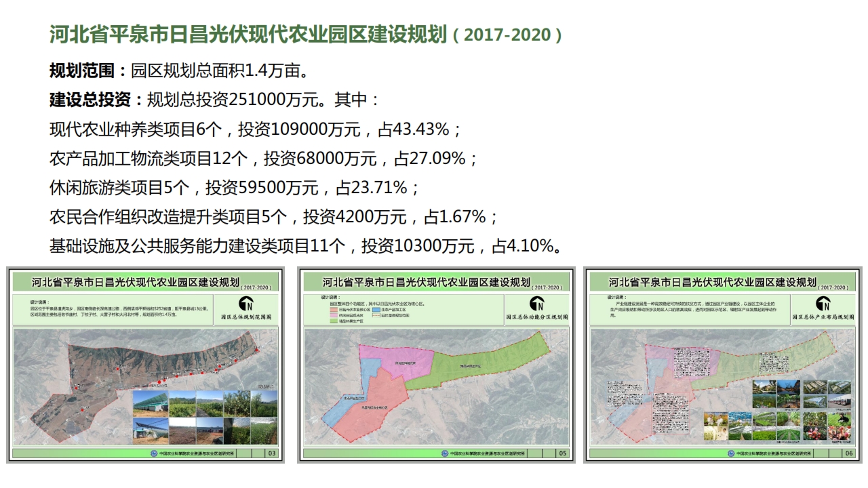
Task: Open the page 05 functional zoning map thumbnail
Action: (437, 365)
